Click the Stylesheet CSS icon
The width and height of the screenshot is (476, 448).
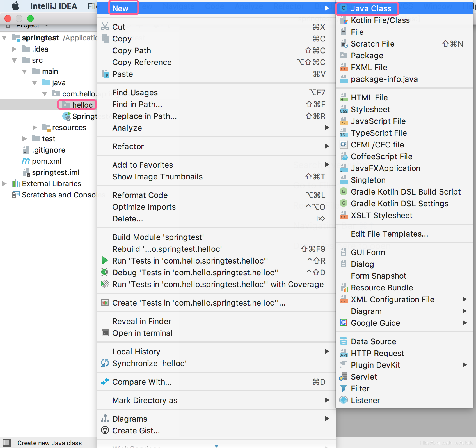[x=344, y=109]
